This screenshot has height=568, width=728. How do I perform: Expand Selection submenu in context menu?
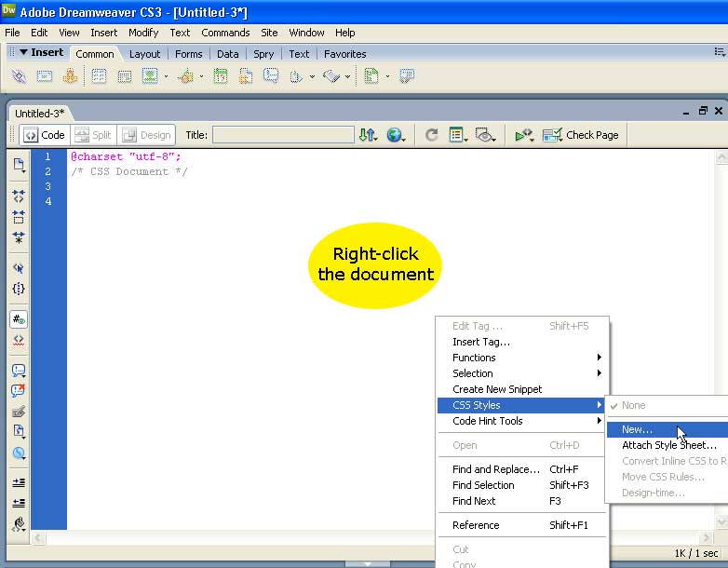(x=523, y=373)
